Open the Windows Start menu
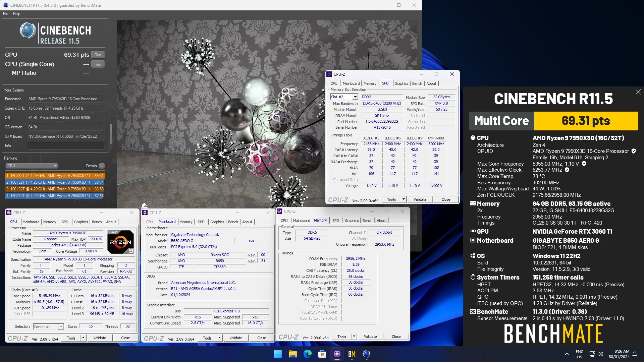This screenshot has height=362, width=644. (278, 354)
